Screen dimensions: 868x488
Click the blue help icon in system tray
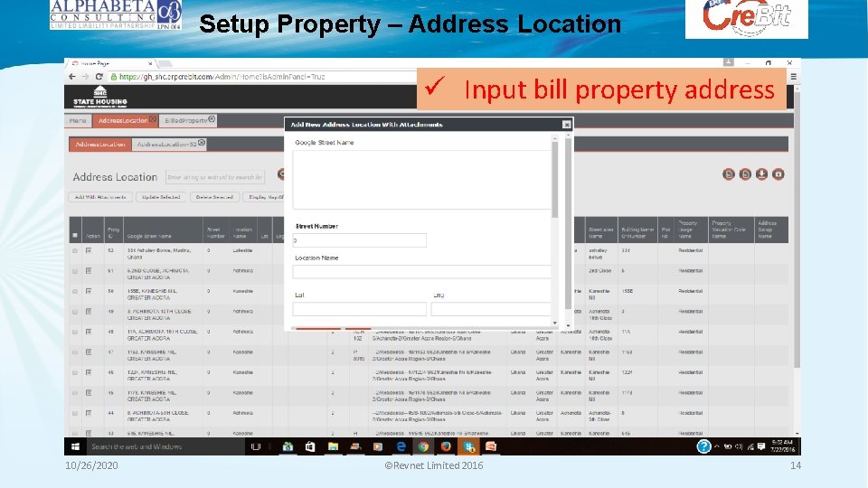click(703, 446)
